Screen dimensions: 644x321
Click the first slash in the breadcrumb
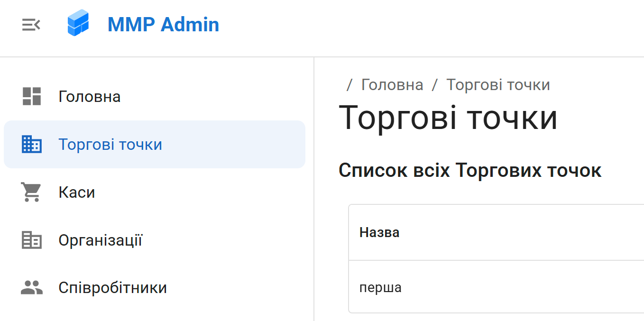coord(350,85)
